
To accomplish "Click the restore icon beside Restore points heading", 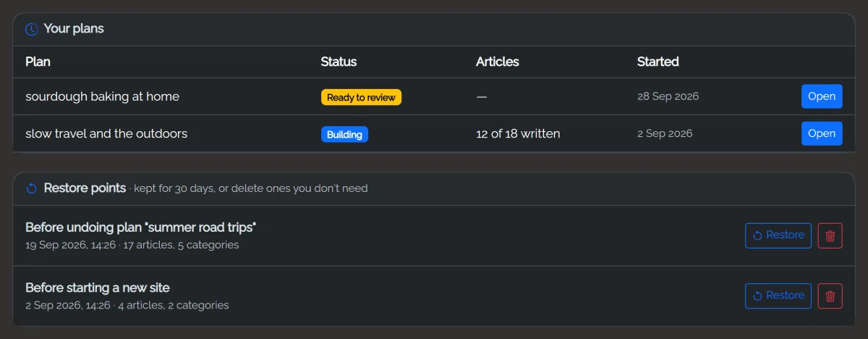I will (32, 189).
